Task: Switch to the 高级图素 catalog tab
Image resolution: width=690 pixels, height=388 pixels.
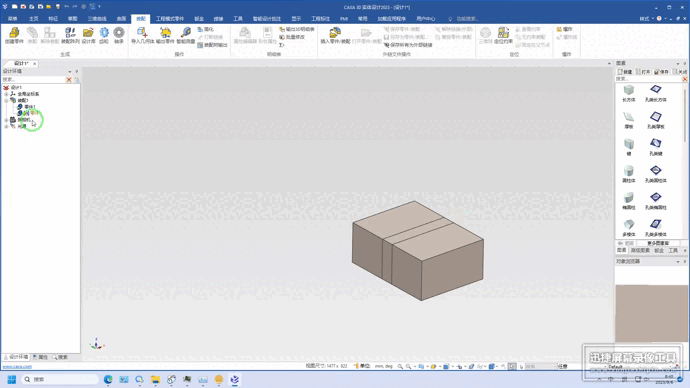Action: click(x=640, y=250)
